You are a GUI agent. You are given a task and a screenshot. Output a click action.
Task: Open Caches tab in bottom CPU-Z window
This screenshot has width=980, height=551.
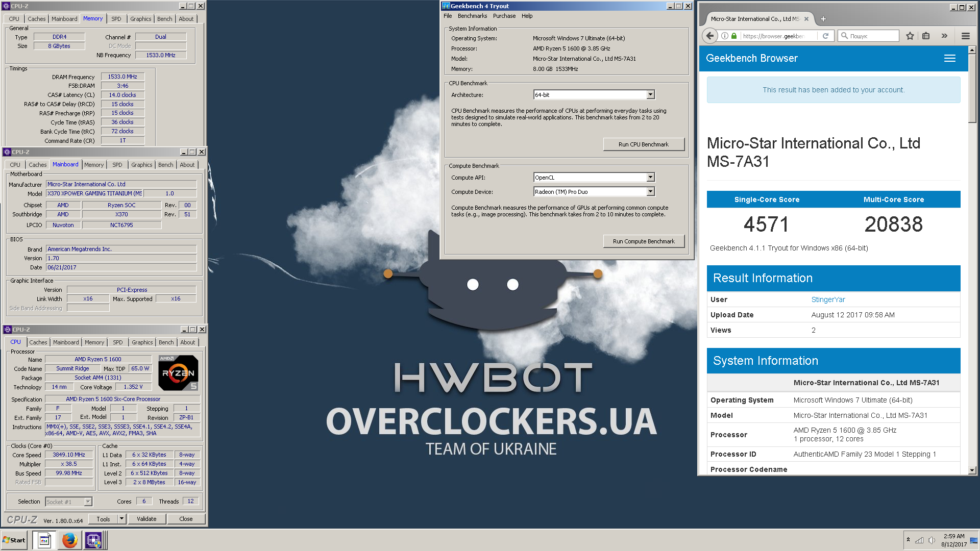(x=38, y=342)
